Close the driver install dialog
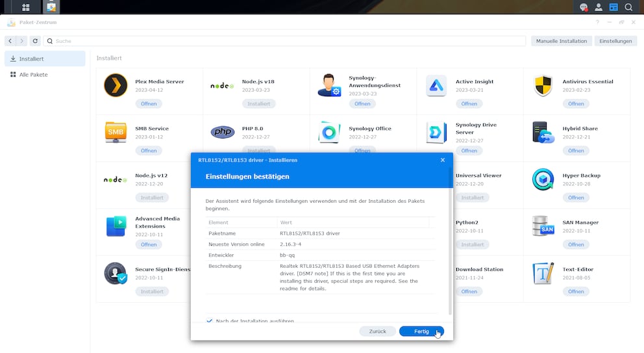Viewport: 644px width, 353px height. (x=442, y=160)
